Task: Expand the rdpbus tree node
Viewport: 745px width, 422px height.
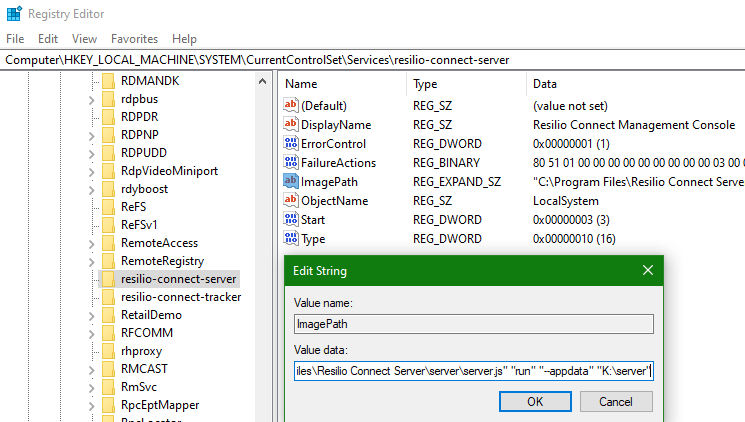Action: pyautogui.click(x=93, y=99)
